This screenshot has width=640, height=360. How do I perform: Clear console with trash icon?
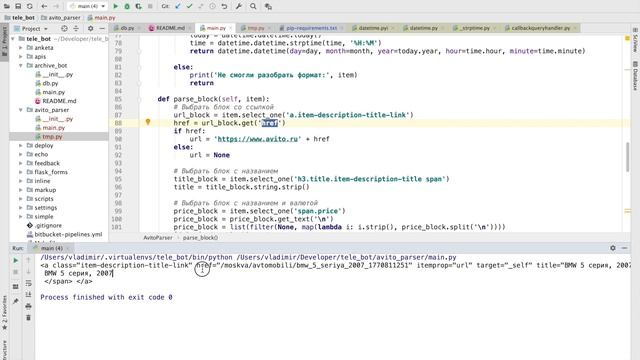(29, 318)
